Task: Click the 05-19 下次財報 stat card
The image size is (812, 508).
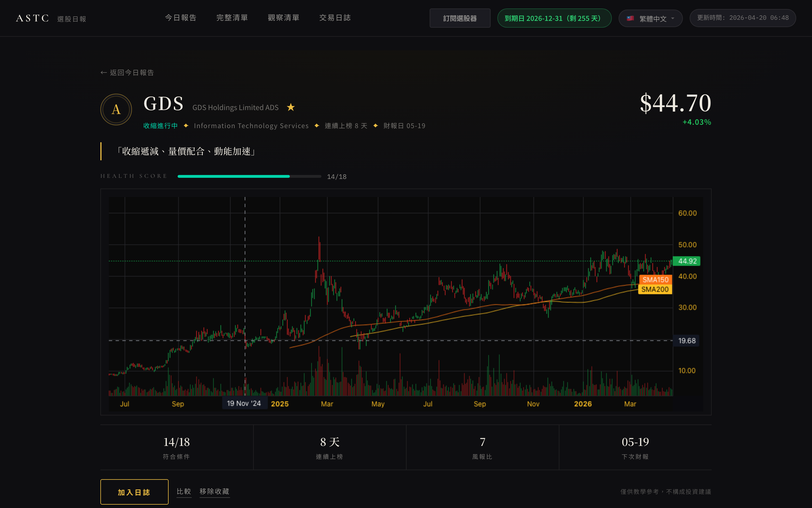Action: pyautogui.click(x=635, y=448)
